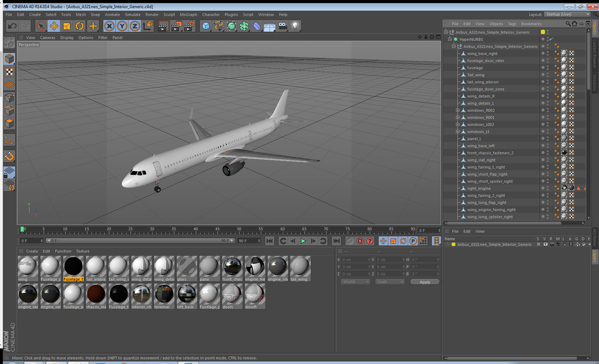Expand windows_L1 in object tree

click(458, 132)
